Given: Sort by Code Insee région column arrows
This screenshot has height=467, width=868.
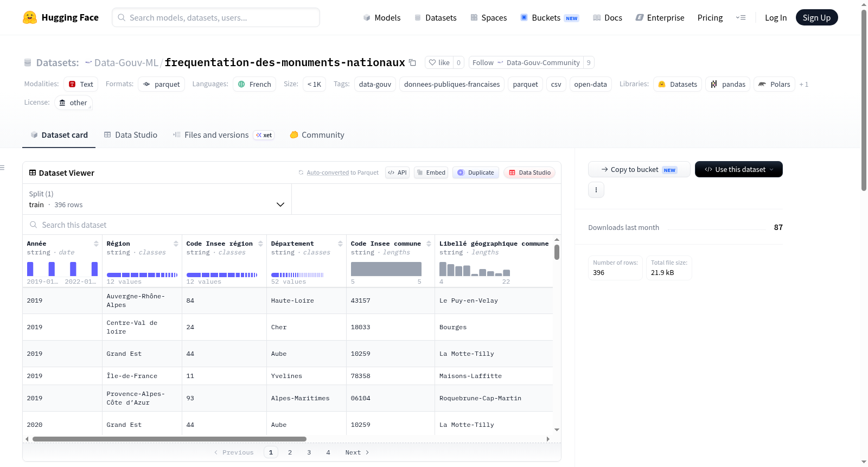Looking at the screenshot, I should coord(260,244).
